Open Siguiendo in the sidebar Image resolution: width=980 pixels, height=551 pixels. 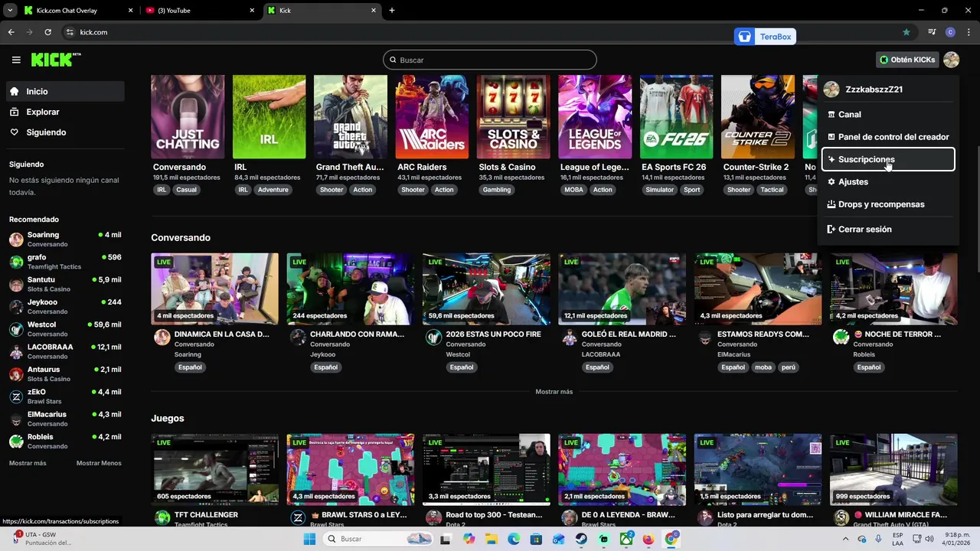pyautogui.click(x=65, y=132)
